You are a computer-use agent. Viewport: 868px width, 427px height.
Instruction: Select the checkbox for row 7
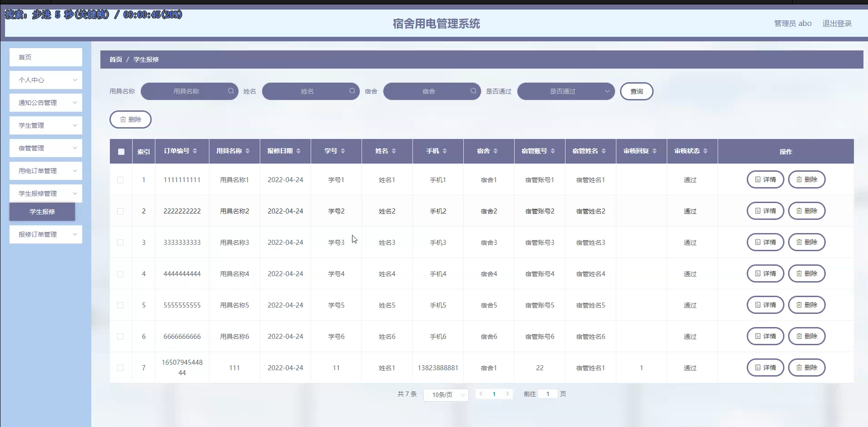point(120,368)
